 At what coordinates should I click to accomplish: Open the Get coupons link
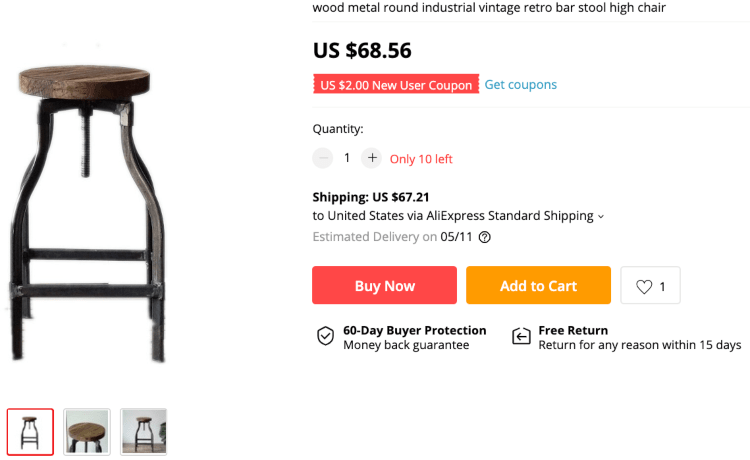[521, 85]
